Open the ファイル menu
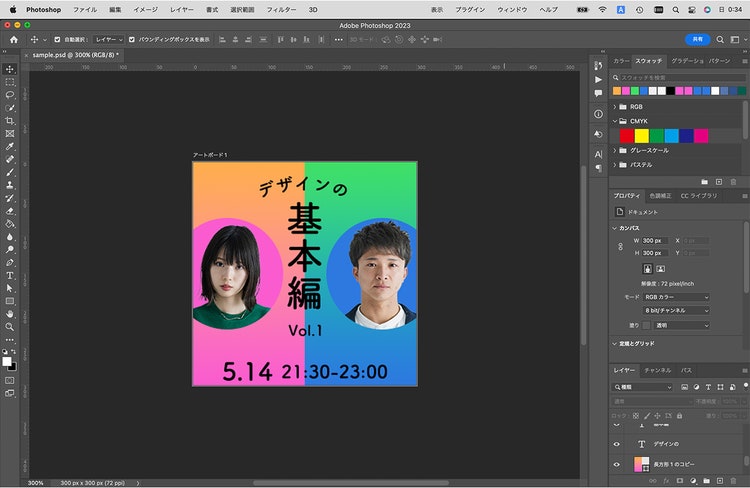The height and width of the screenshot is (488, 750). [85, 10]
